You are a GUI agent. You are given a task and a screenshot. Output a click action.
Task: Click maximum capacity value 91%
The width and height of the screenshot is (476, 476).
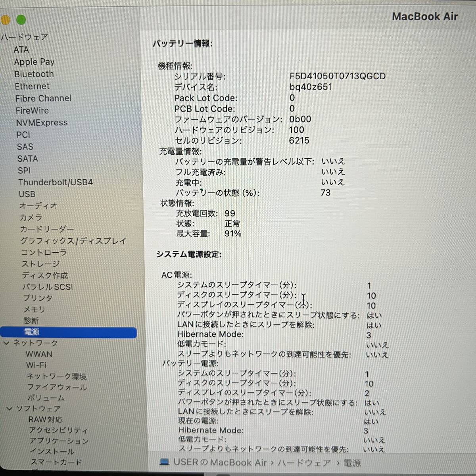tap(233, 234)
